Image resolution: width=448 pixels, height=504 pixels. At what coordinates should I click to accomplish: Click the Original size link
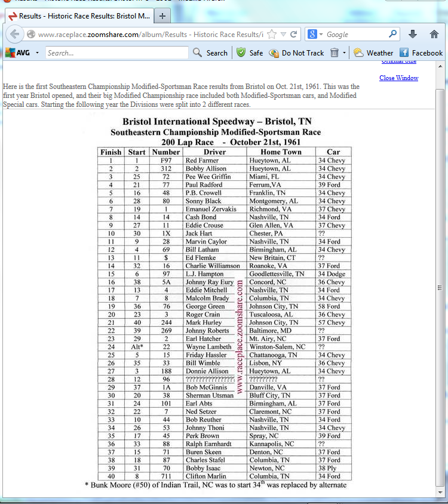pyautogui.click(x=399, y=61)
